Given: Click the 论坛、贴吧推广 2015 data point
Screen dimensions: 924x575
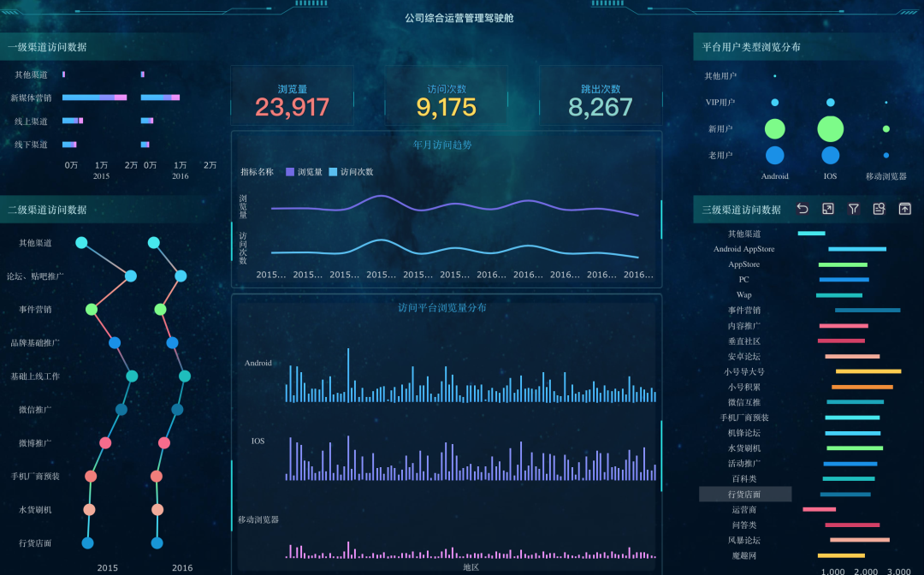Looking at the screenshot, I should pyautogui.click(x=131, y=276).
